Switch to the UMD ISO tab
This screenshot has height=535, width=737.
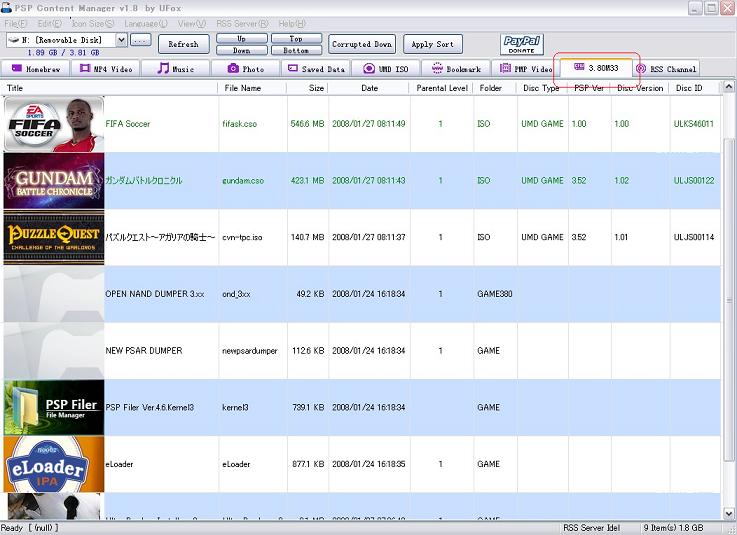click(385, 69)
